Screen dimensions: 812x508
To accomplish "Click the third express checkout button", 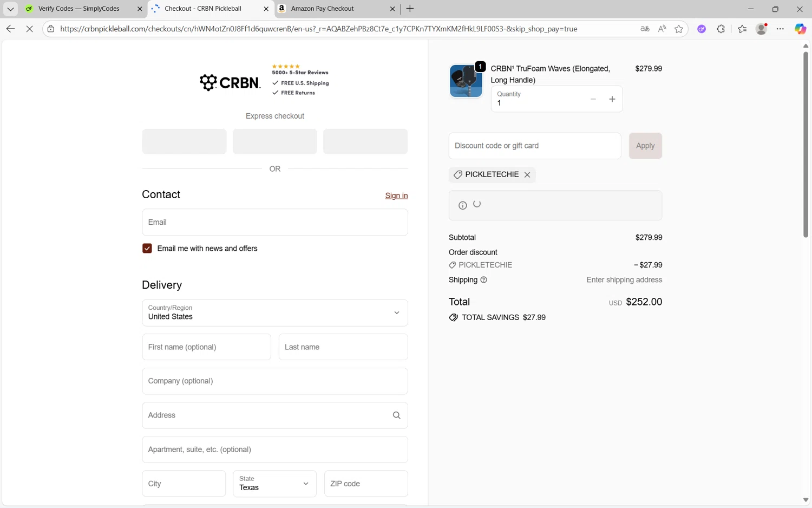I will coord(365,141).
